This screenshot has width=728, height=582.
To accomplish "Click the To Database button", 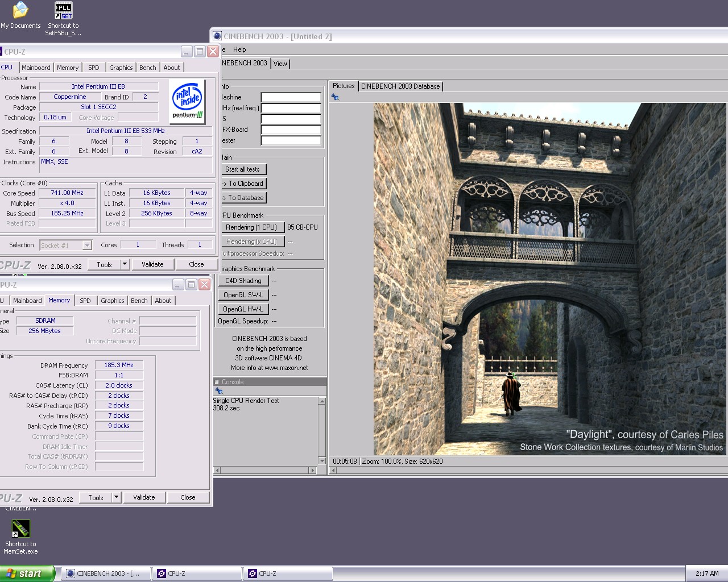I will click(243, 198).
